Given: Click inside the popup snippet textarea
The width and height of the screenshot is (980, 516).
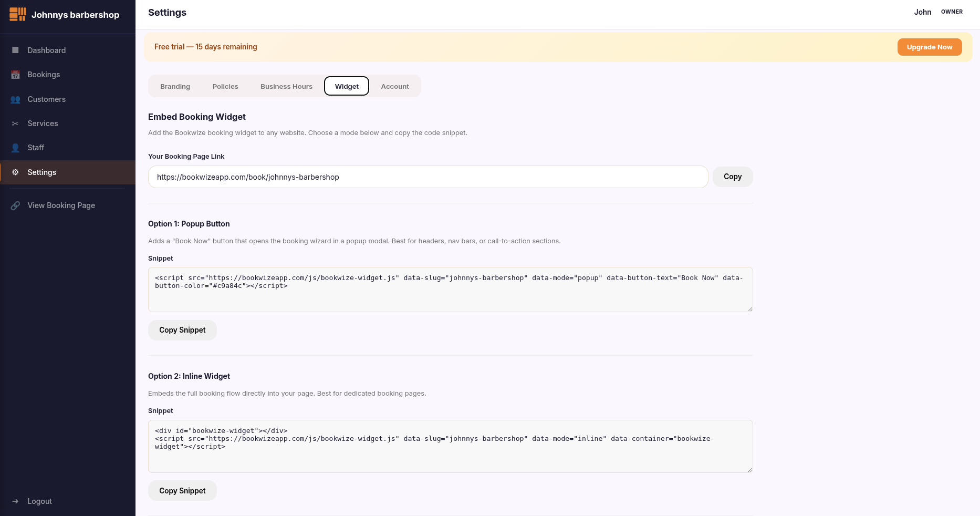Looking at the screenshot, I should pos(451,290).
